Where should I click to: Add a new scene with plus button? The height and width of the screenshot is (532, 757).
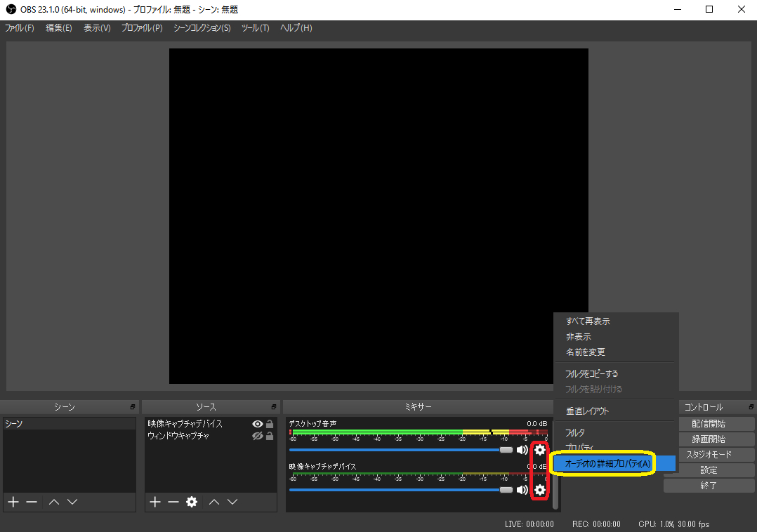coord(13,502)
